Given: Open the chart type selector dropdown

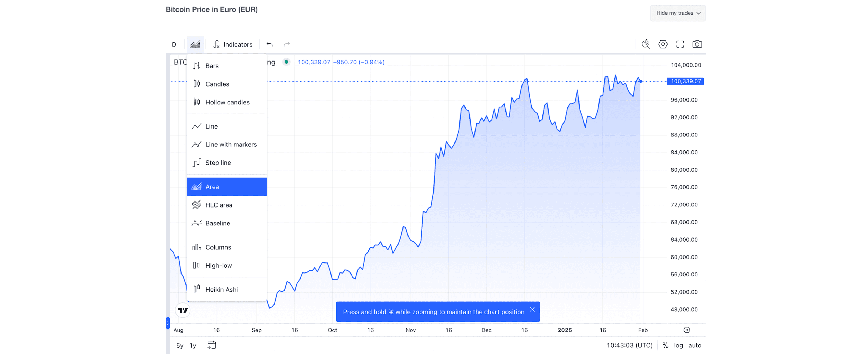Looking at the screenshot, I should click(195, 44).
